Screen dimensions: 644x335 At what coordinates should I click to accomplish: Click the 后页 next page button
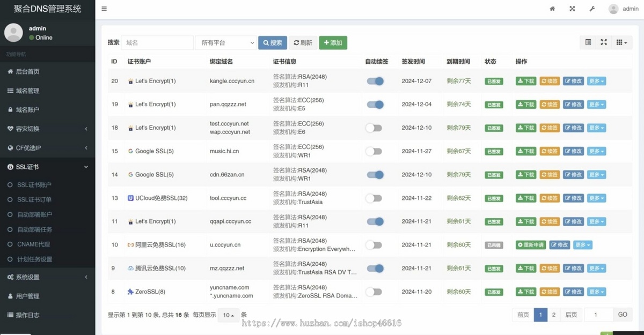(x=571, y=315)
